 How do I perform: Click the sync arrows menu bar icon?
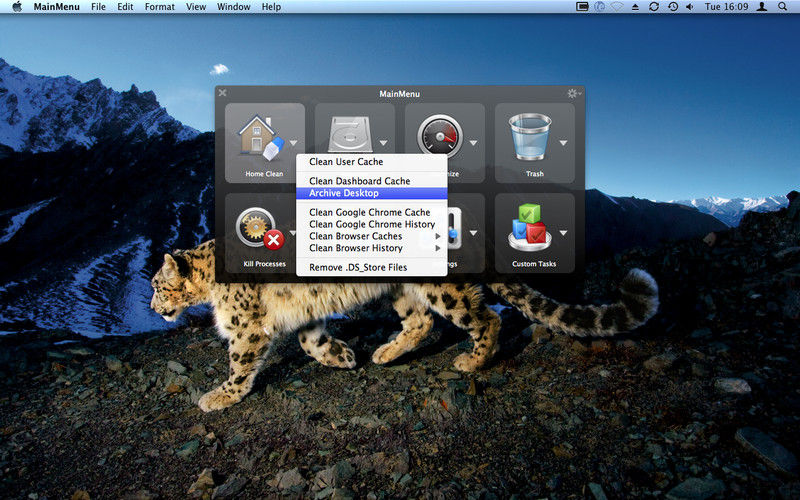point(654,7)
